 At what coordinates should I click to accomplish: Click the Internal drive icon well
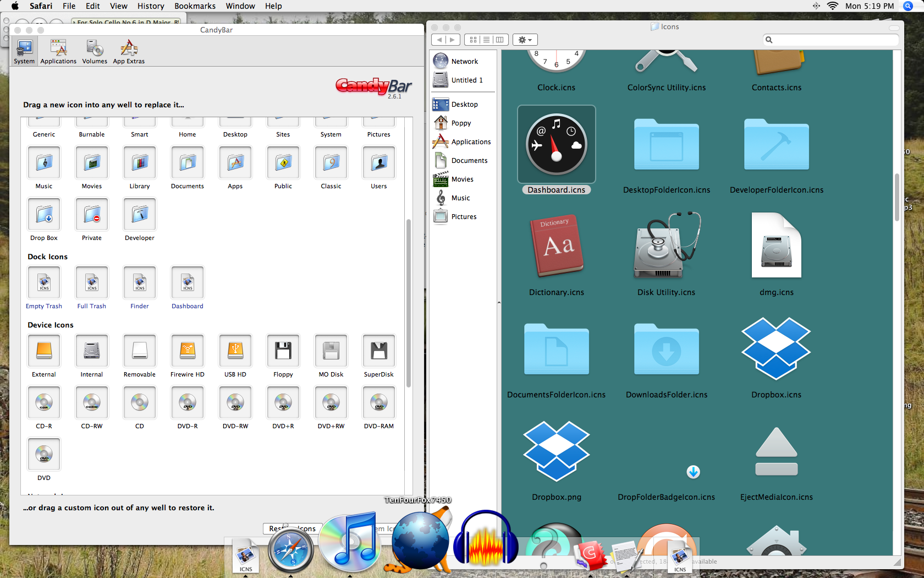click(92, 351)
